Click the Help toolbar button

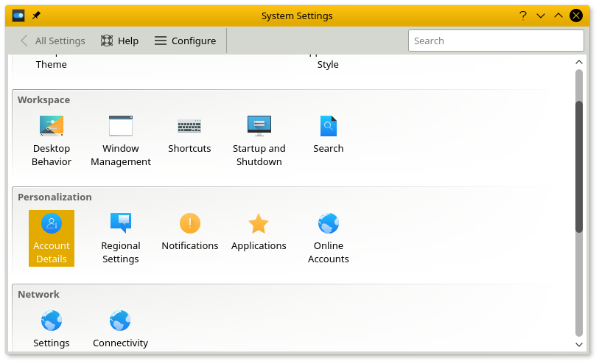pos(120,41)
